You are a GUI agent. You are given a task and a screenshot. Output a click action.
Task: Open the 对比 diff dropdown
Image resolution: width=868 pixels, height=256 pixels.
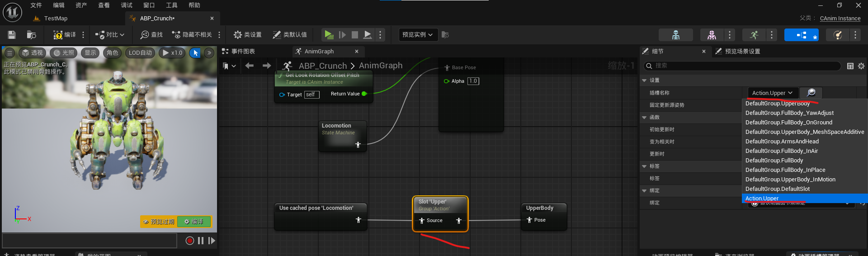(109, 35)
